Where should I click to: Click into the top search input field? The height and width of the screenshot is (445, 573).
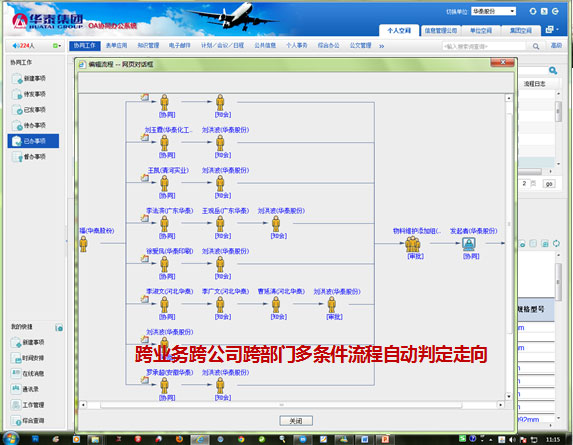(x=484, y=46)
